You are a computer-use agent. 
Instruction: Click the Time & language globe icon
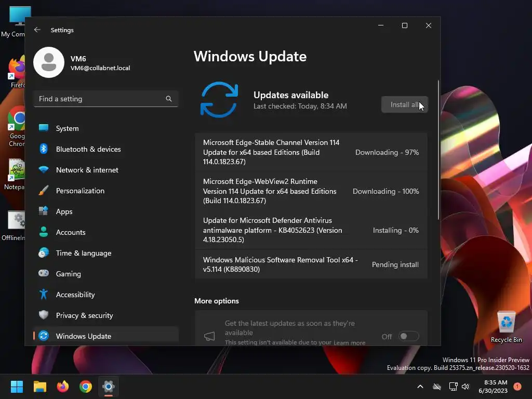[44, 253]
